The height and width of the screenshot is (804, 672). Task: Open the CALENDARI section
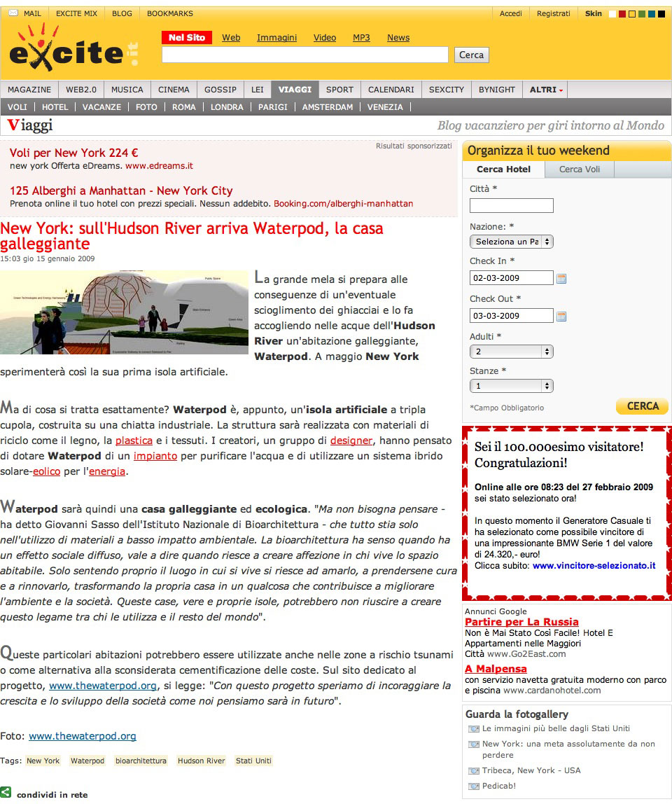(x=391, y=90)
